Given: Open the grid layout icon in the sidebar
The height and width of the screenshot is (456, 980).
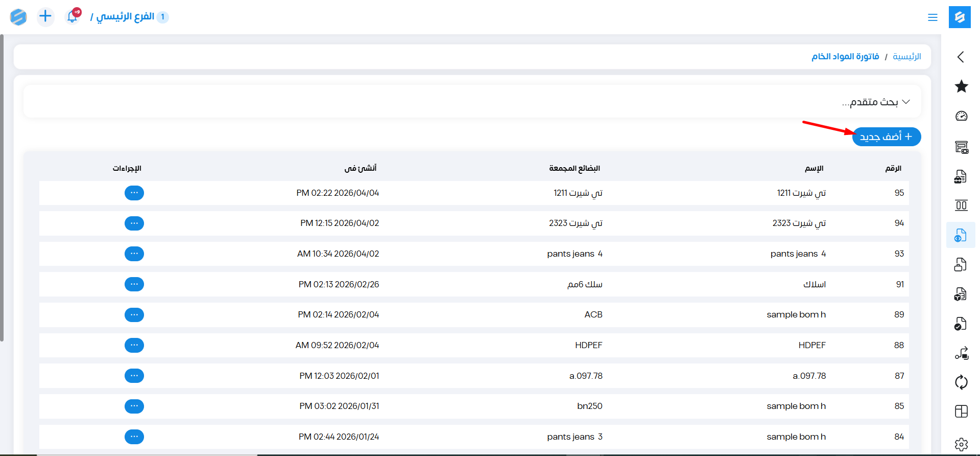Looking at the screenshot, I should pos(961,412).
